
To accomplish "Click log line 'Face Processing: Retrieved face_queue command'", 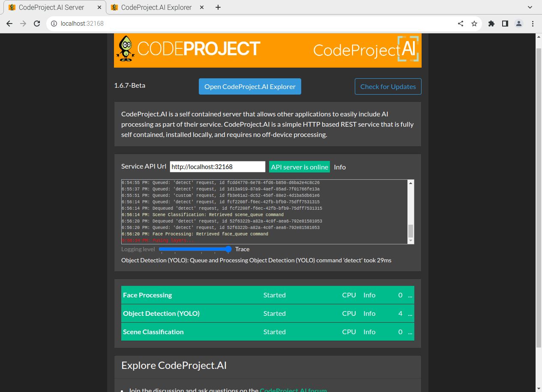I will point(195,235).
